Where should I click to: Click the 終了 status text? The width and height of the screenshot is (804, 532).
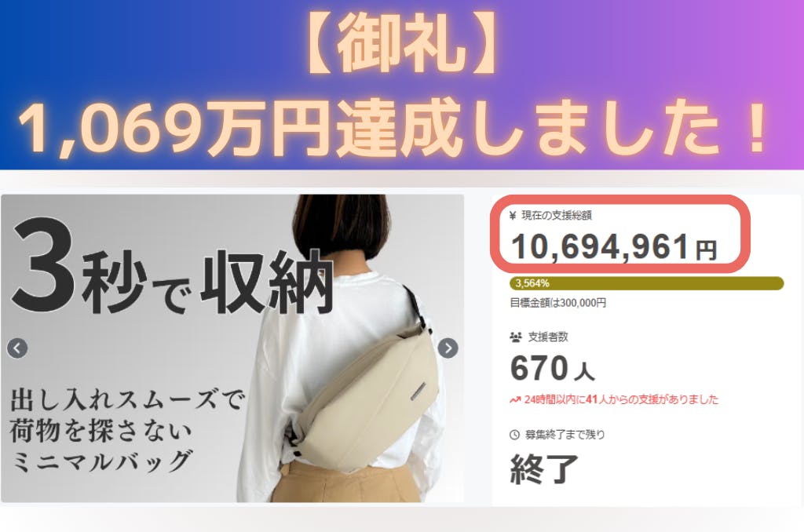(544, 469)
